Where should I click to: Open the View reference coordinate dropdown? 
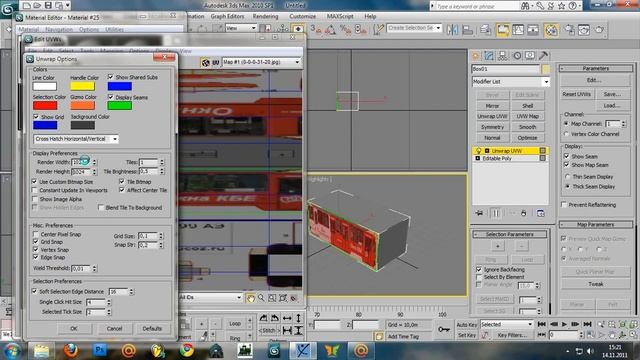click(x=241, y=28)
